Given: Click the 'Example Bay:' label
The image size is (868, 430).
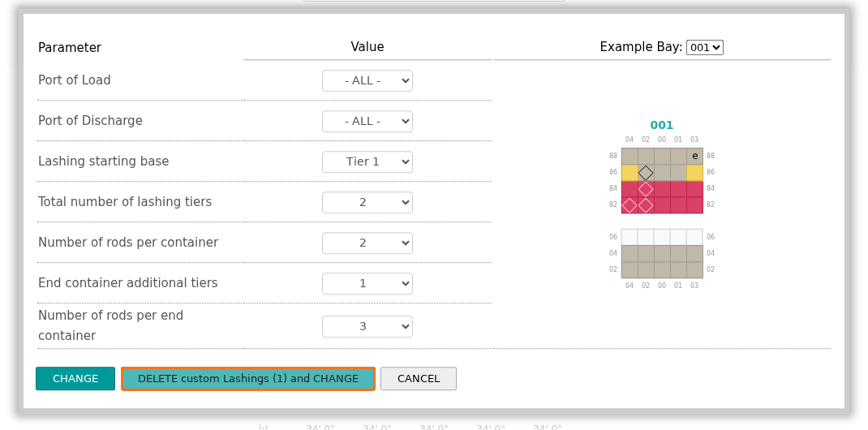Looking at the screenshot, I should [641, 48].
